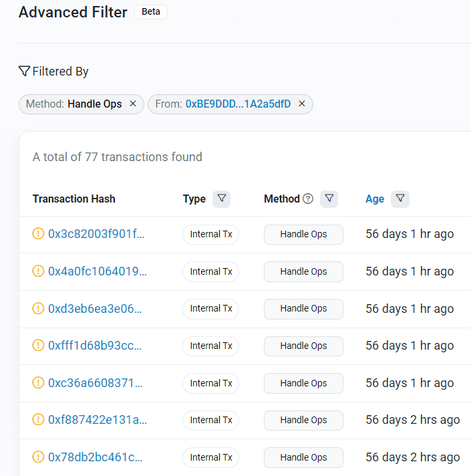
Task: Open transaction 0xf887422e131a hash link
Action: pos(98,420)
